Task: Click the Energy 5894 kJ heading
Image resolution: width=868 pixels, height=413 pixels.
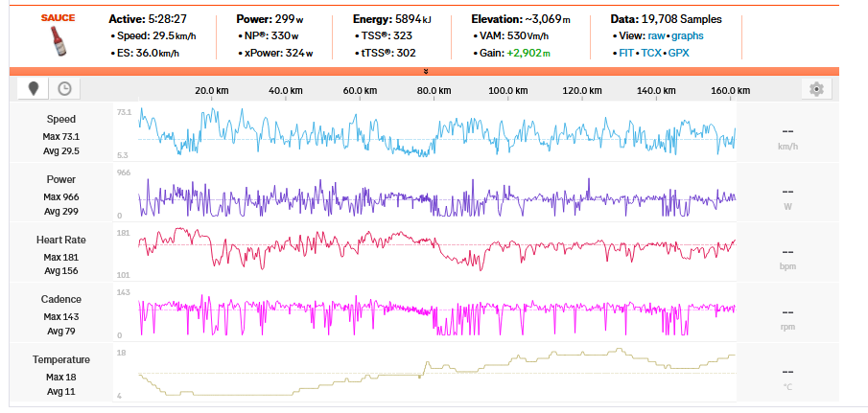Action: (392, 19)
